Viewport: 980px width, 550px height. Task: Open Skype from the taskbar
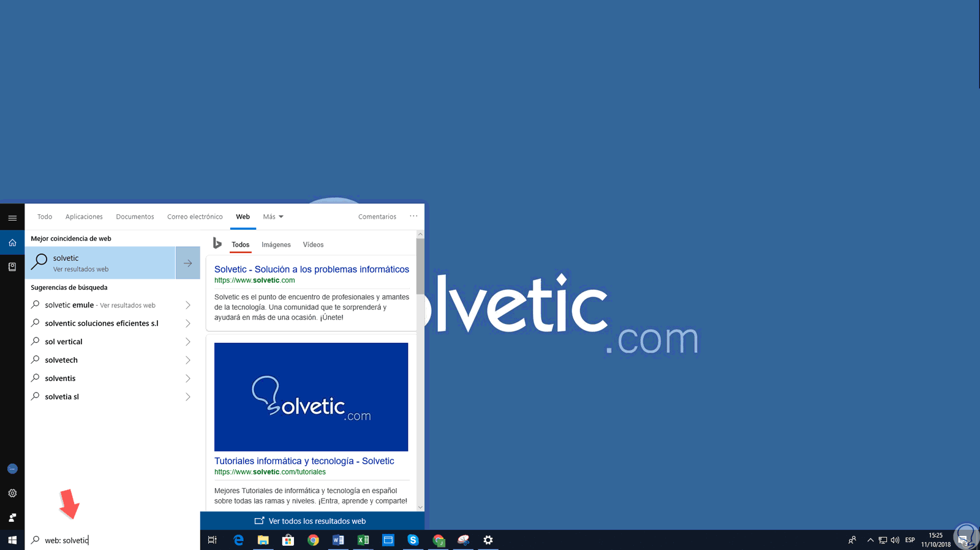tap(413, 540)
